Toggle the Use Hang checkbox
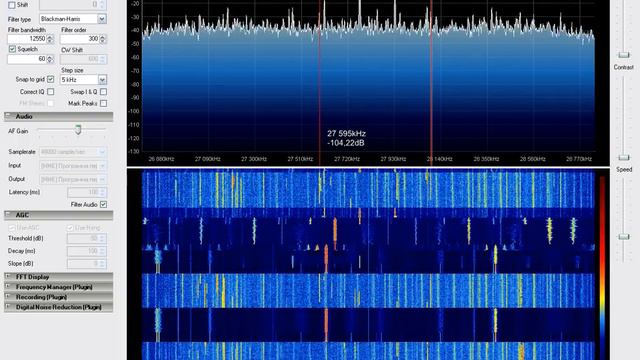 tap(70, 228)
